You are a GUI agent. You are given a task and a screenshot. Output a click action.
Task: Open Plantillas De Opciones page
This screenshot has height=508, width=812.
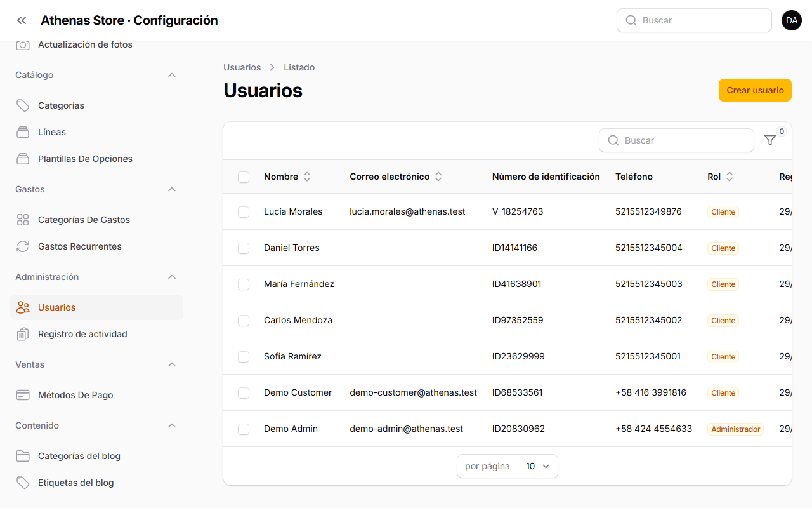[x=96, y=159]
